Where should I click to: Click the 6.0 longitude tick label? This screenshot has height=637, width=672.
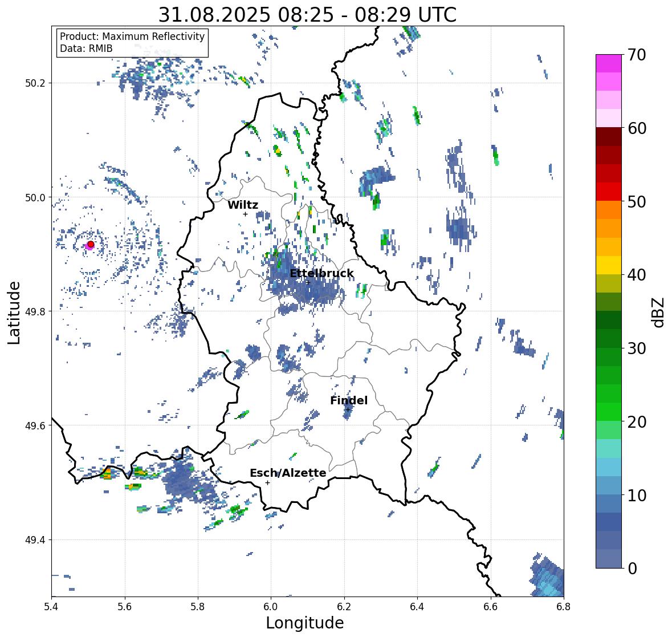271,607
